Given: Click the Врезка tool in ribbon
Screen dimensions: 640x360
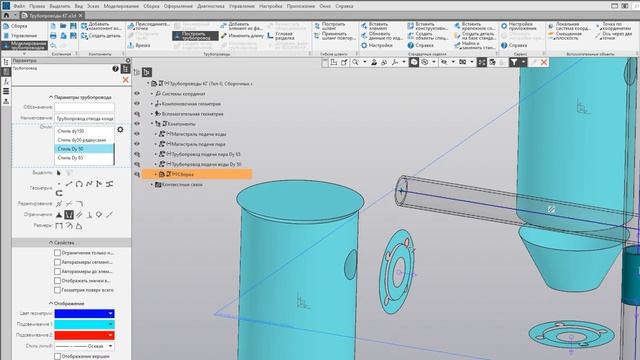Looking at the screenshot, I should (x=138, y=45).
